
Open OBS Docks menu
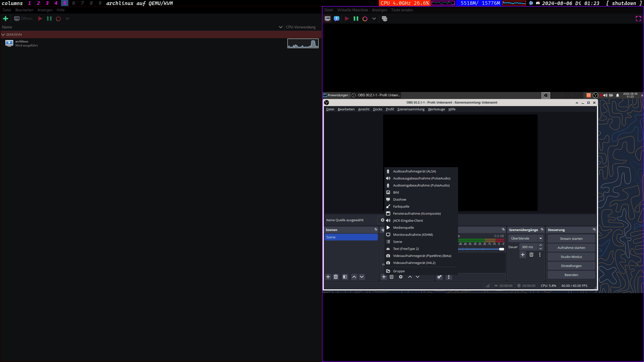coord(378,109)
